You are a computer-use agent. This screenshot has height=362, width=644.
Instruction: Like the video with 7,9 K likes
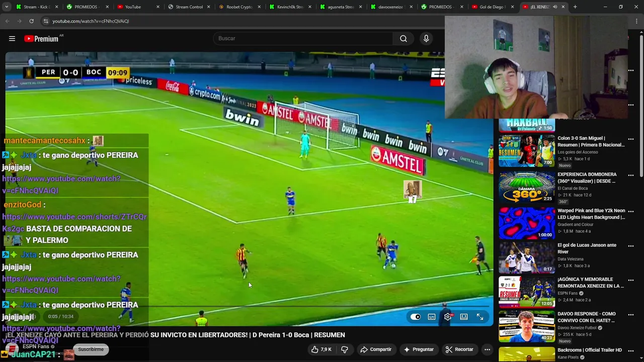[x=321, y=349]
